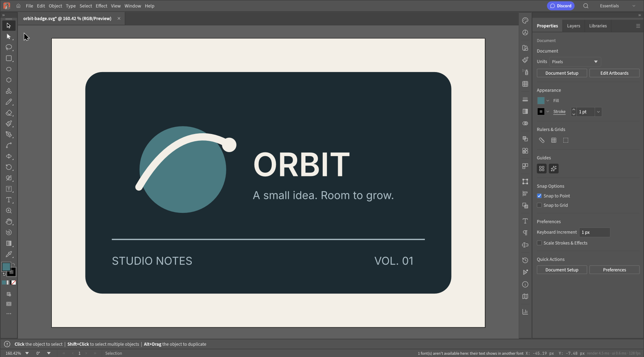This screenshot has width=644, height=357.
Task: Toggle the rulers icon under Rulers & Grids
Action: click(542, 140)
